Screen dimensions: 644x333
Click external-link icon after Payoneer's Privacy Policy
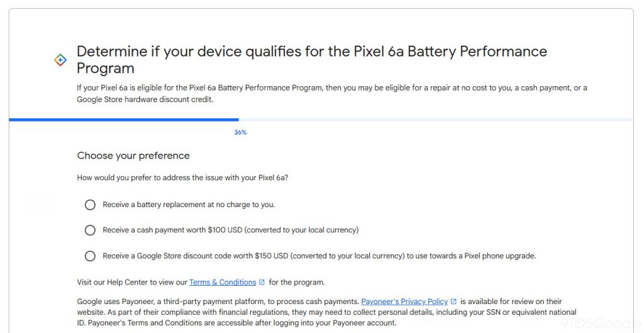click(x=453, y=302)
